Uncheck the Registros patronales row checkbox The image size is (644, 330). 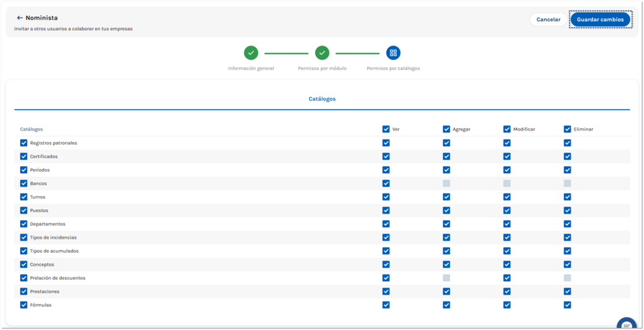click(x=24, y=143)
